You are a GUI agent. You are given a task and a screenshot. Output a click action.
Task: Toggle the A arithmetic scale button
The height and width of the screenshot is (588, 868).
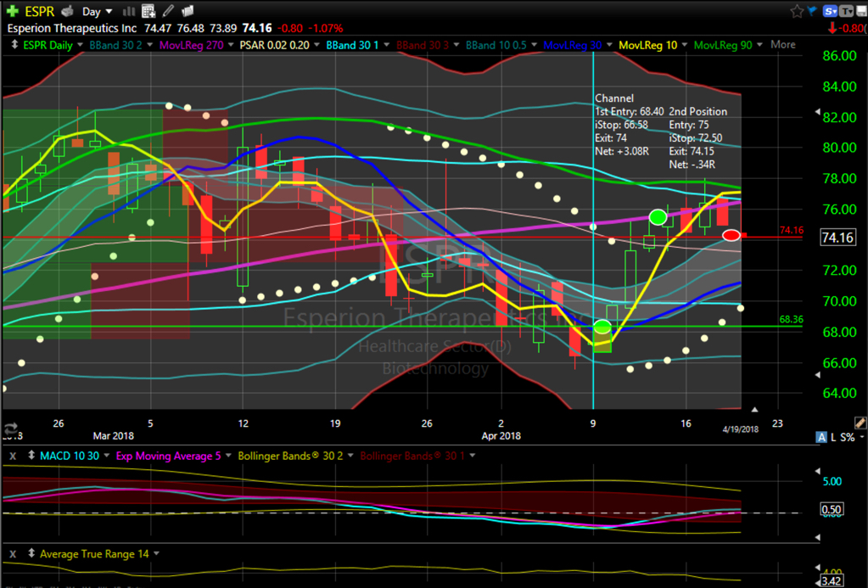(821, 438)
